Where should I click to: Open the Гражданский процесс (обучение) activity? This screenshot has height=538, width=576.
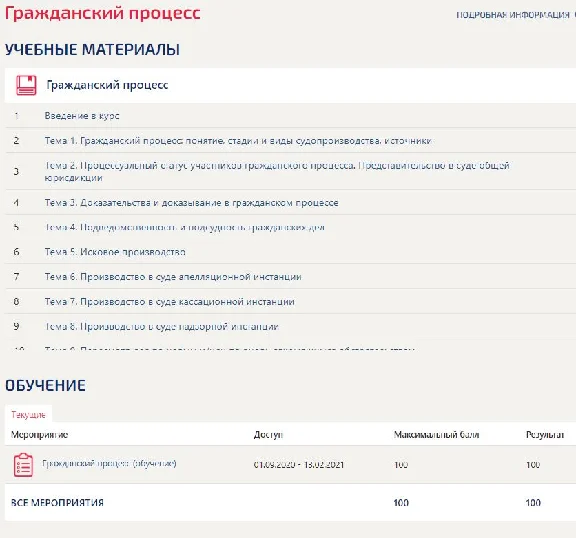pyautogui.click(x=109, y=463)
